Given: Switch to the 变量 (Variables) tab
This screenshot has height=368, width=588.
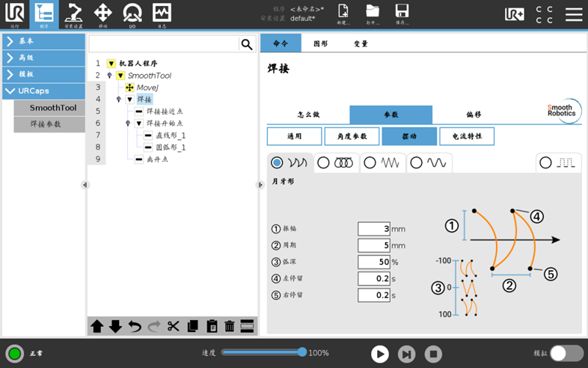Looking at the screenshot, I should (x=360, y=43).
